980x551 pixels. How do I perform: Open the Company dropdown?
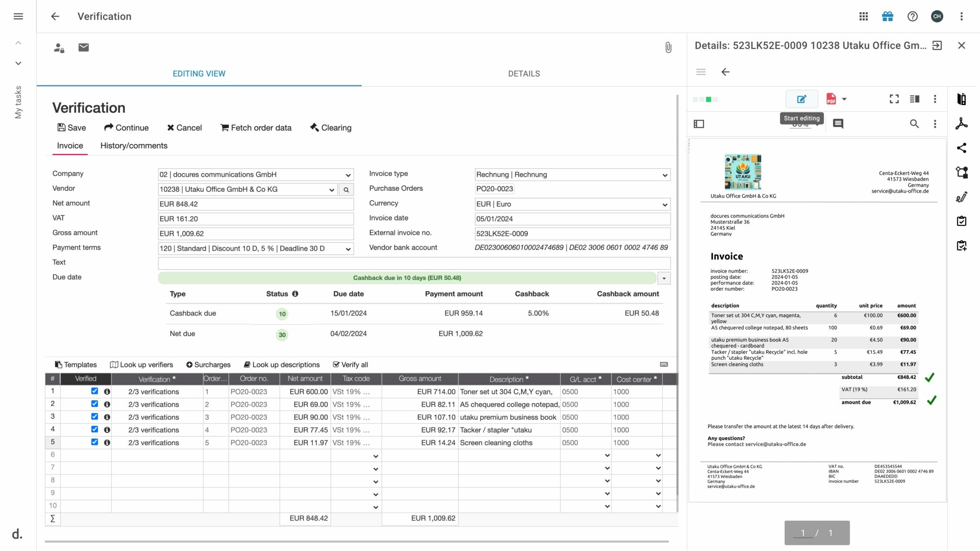(347, 174)
